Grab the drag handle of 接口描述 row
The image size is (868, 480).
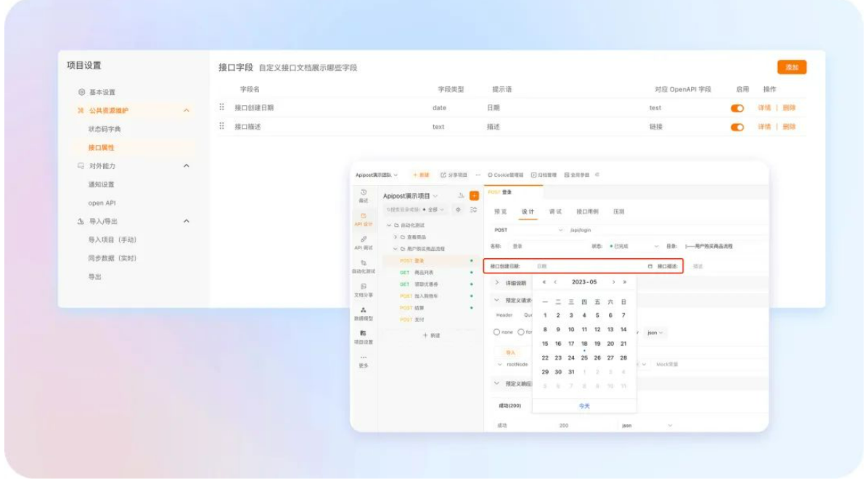[222, 126]
